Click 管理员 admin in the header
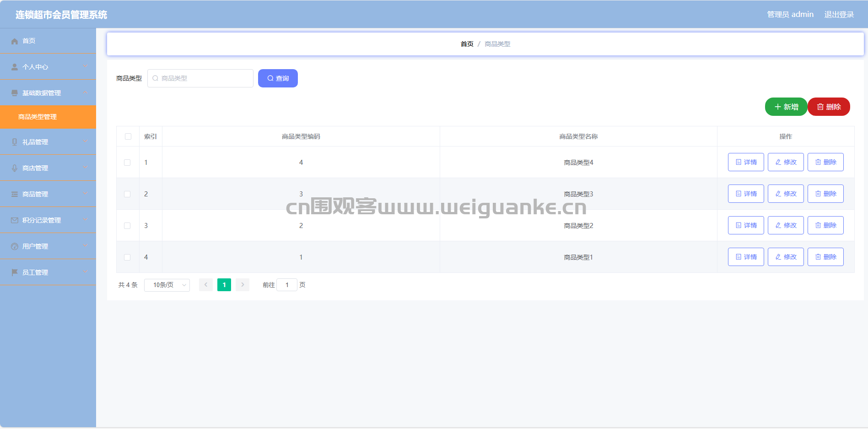The width and height of the screenshot is (868, 429). pyautogui.click(x=790, y=15)
